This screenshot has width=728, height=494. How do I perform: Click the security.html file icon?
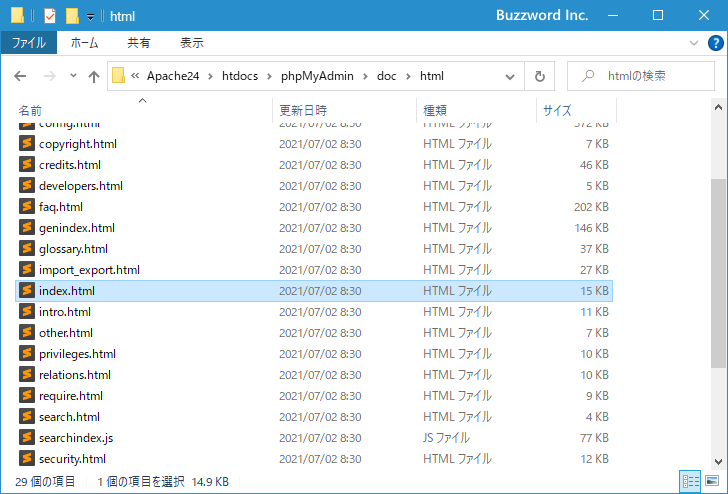[27, 458]
